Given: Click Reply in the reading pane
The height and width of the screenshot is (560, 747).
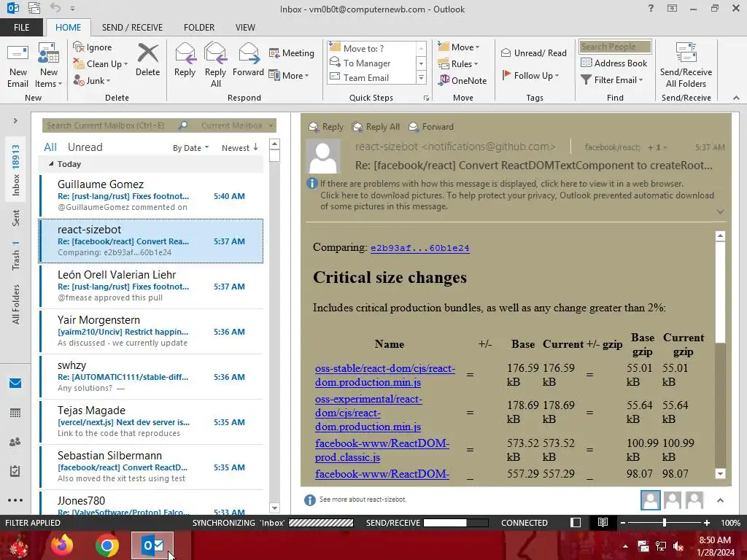Looking at the screenshot, I should click(326, 127).
